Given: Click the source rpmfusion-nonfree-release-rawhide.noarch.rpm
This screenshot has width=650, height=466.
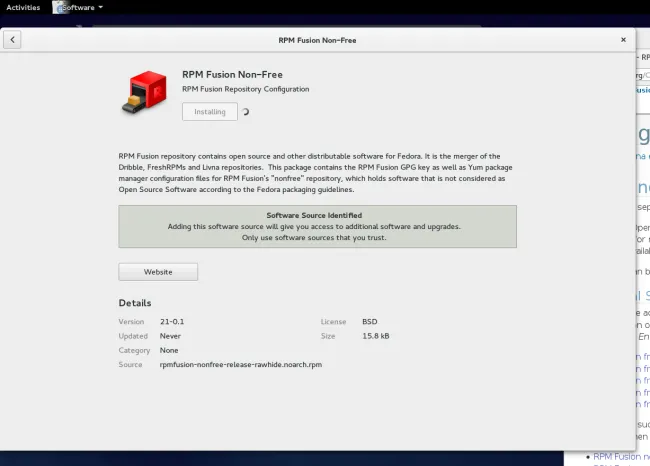Looking at the screenshot, I should point(241,365).
